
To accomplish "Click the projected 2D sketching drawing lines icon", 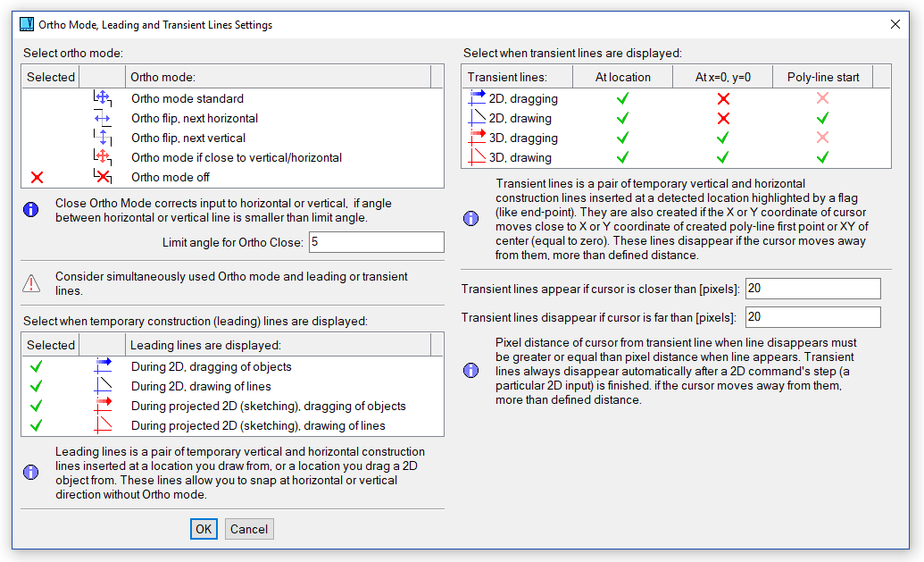I will (103, 425).
